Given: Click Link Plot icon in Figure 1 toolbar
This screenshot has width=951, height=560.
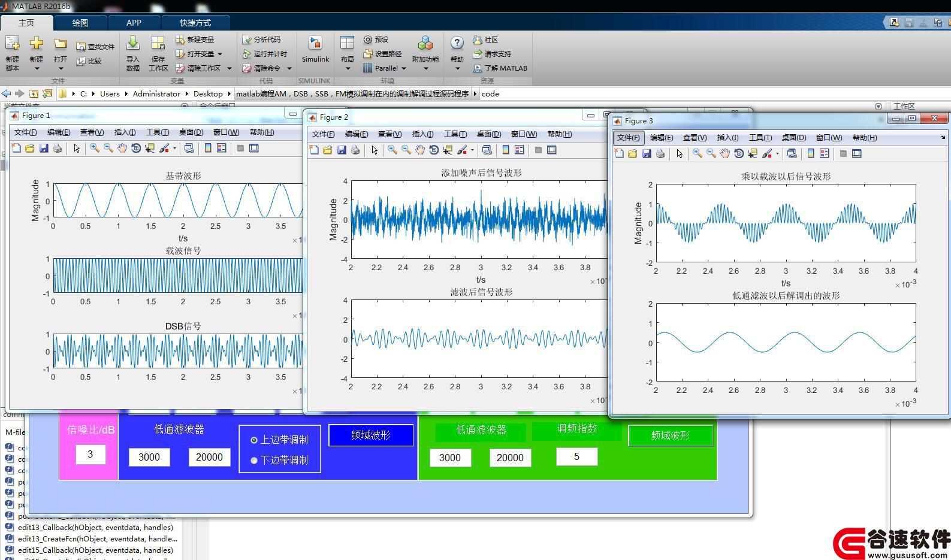Looking at the screenshot, I should tap(189, 148).
